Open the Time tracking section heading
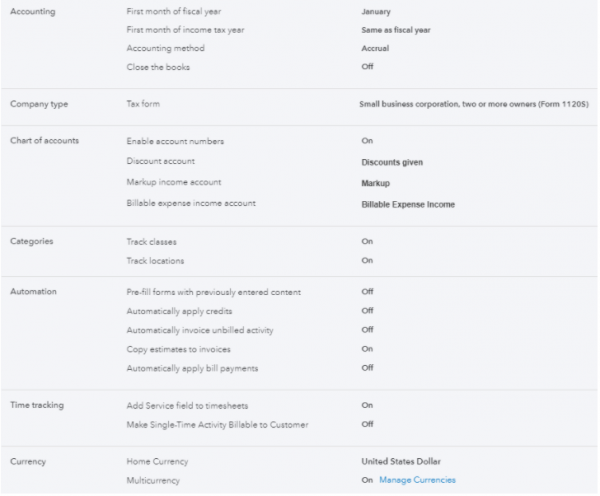Image resolution: width=600 pixels, height=496 pixels. pos(37,405)
